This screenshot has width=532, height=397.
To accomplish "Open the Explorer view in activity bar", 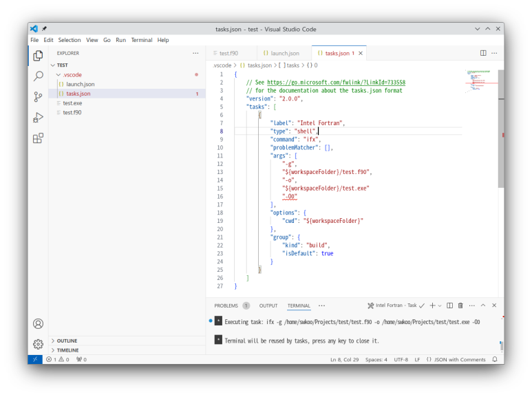I will click(38, 56).
